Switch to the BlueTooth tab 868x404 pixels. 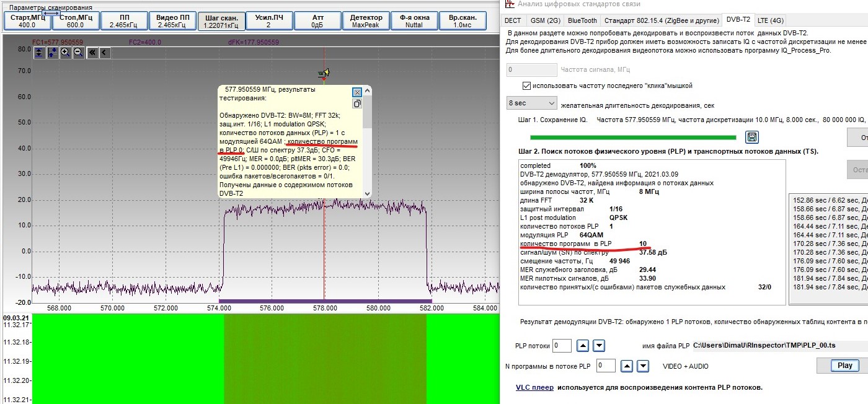582,20
